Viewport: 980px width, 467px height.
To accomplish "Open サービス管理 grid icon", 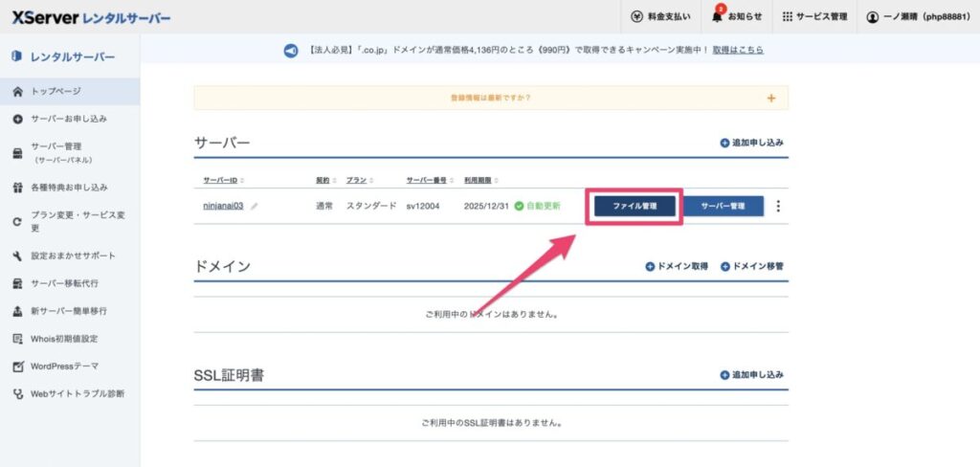I will point(788,17).
